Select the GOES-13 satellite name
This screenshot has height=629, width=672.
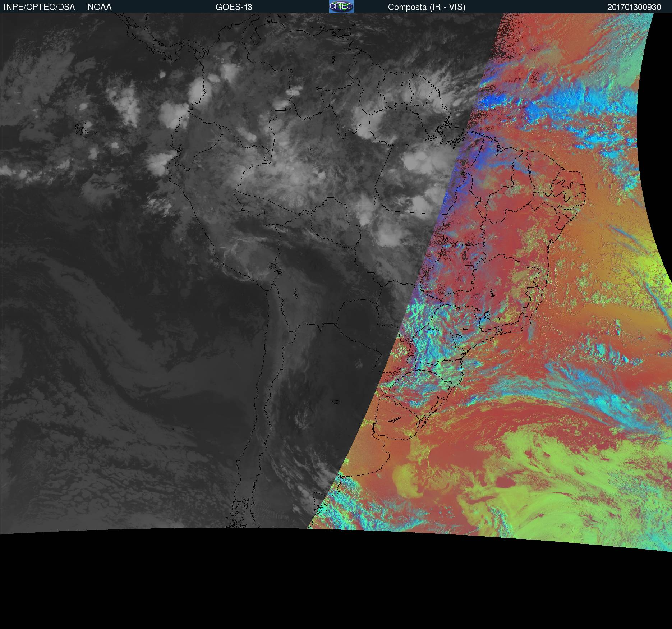click(x=234, y=7)
